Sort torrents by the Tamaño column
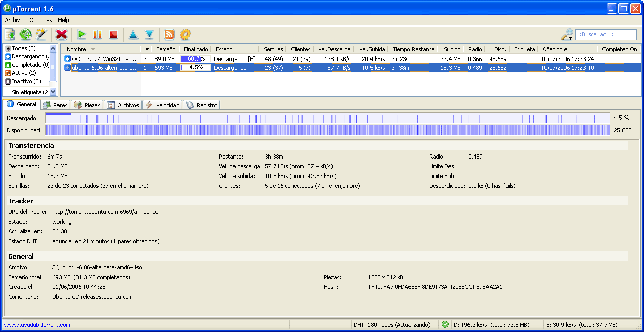This screenshot has width=644, height=332. [165, 49]
